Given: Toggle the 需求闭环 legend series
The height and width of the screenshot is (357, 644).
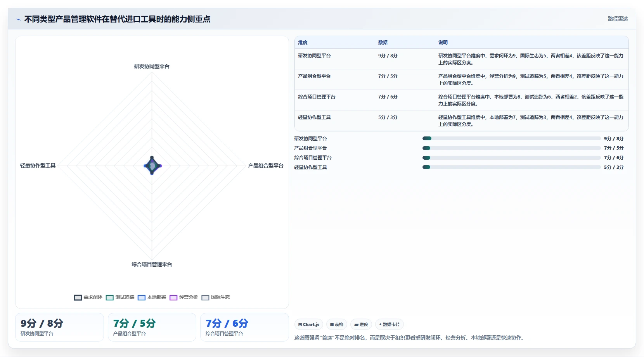Looking at the screenshot, I should point(88,297).
